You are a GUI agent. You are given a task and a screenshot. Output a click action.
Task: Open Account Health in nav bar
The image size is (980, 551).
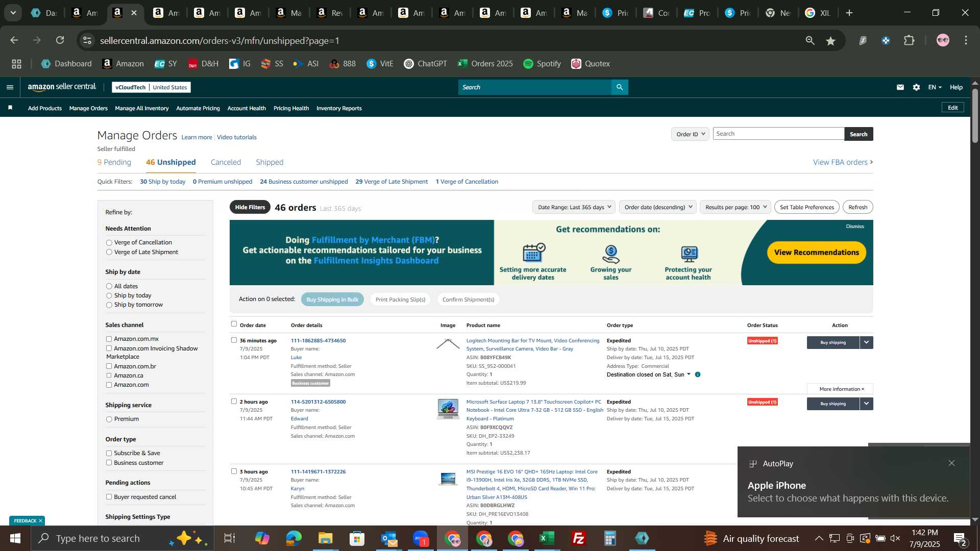pos(247,108)
